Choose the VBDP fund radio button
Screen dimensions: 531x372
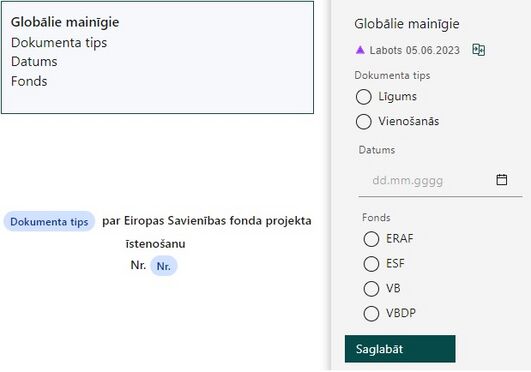point(371,314)
